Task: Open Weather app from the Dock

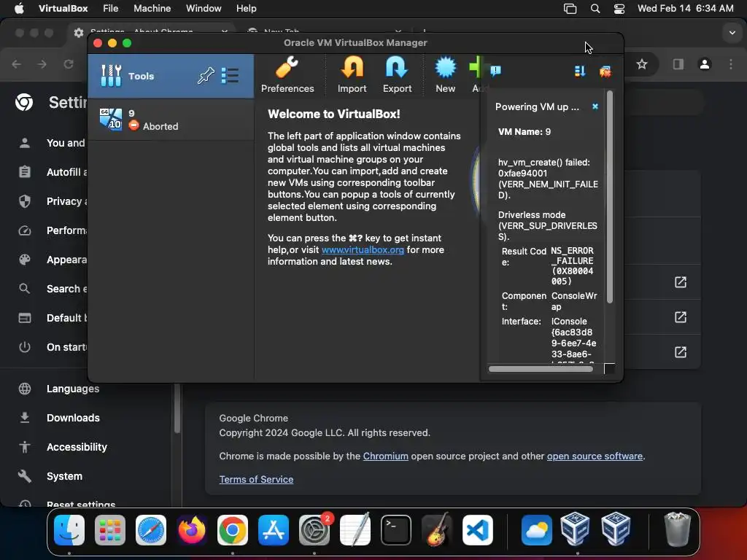Action: (536, 530)
